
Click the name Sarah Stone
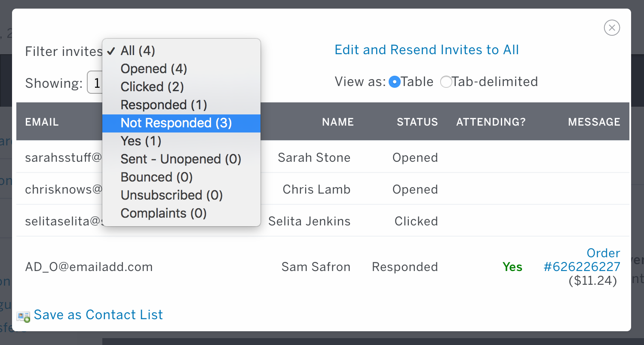314,158
